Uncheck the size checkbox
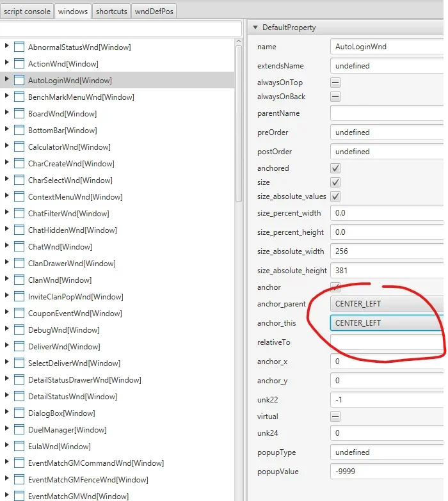448x501 pixels. pos(335,182)
